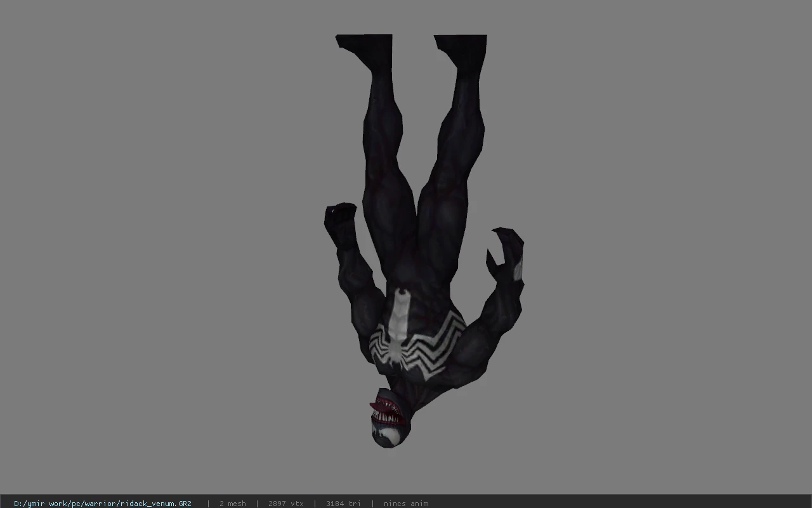The width and height of the screenshot is (812, 508).
Task: Click the file path ridack_venum.GR2 in status bar
Action: (x=103, y=504)
